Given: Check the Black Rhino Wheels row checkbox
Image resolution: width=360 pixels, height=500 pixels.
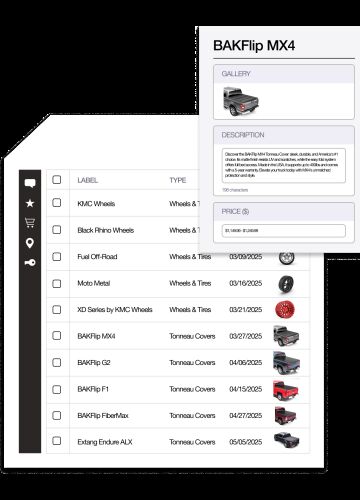Looking at the screenshot, I should point(57,230).
